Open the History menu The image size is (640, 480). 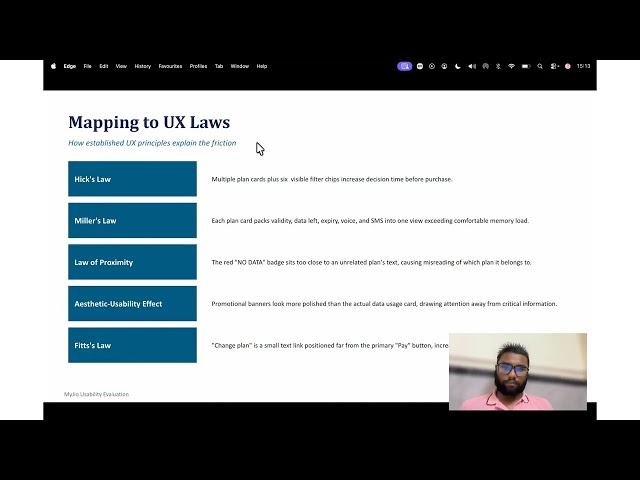click(x=142, y=66)
